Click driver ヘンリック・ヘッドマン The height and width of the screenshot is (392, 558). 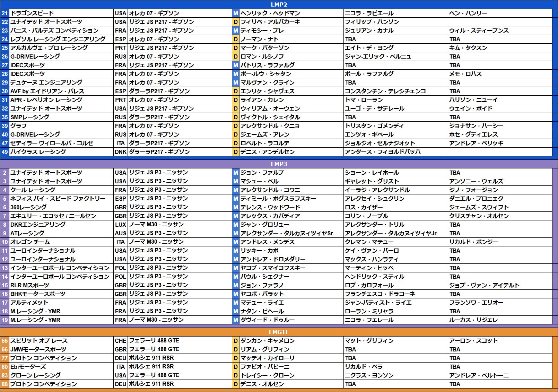coord(270,13)
